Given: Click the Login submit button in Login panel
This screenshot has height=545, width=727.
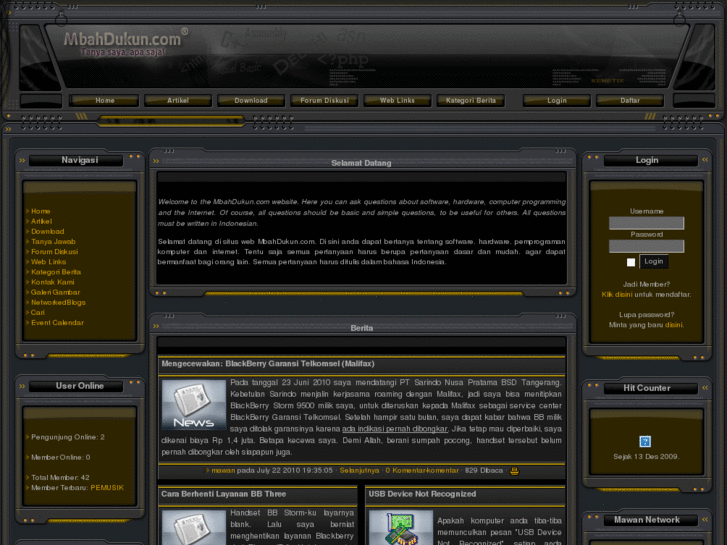Looking at the screenshot, I should point(653,262).
